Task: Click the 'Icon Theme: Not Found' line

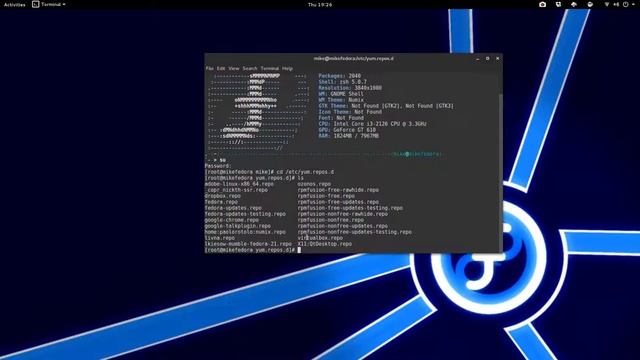Action: pos(350,112)
